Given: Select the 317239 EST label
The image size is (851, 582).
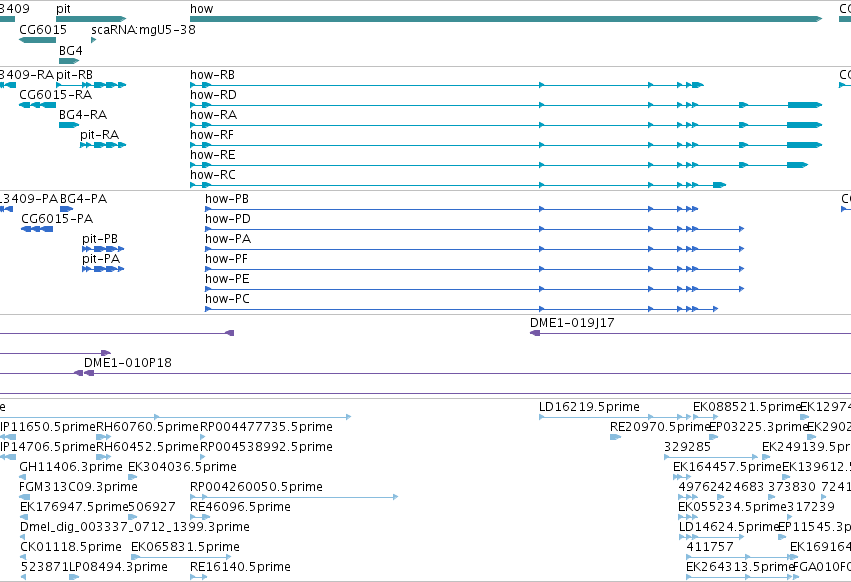Looking at the screenshot, I should pos(811,507).
